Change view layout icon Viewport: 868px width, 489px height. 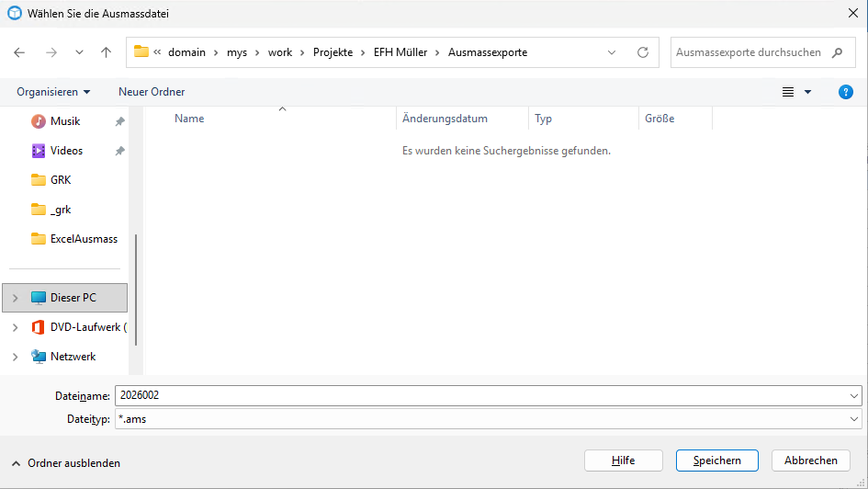coord(788,92)
